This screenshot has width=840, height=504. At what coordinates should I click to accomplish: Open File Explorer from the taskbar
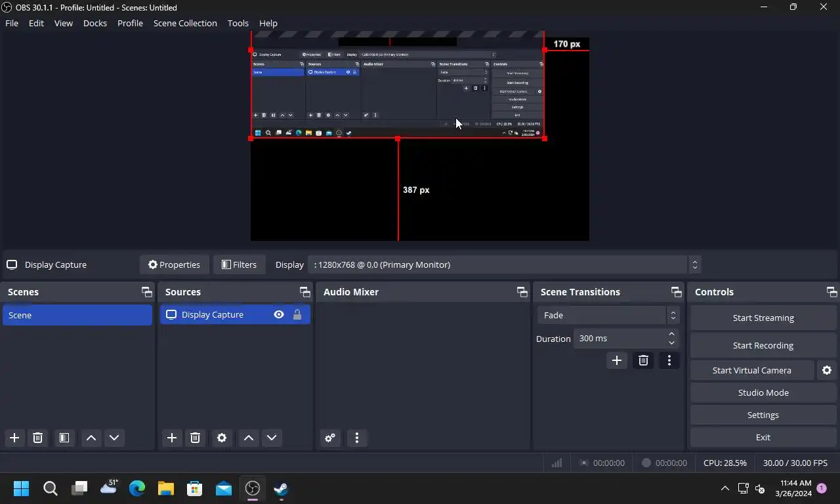coord(165,488)
